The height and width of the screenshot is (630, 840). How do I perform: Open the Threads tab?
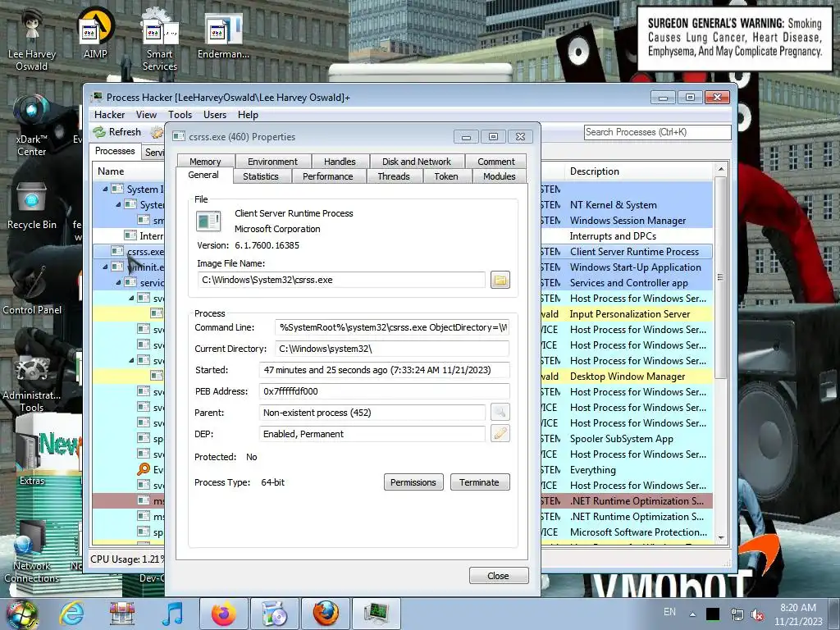pyautogui.click(x=393, y=176)
